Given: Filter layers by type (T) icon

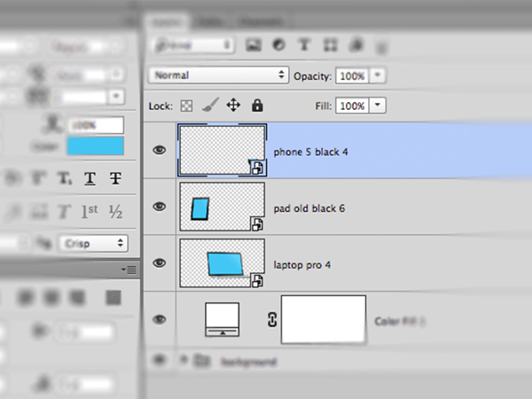Looking at the screenshot, I should click(x=303, y=43).
